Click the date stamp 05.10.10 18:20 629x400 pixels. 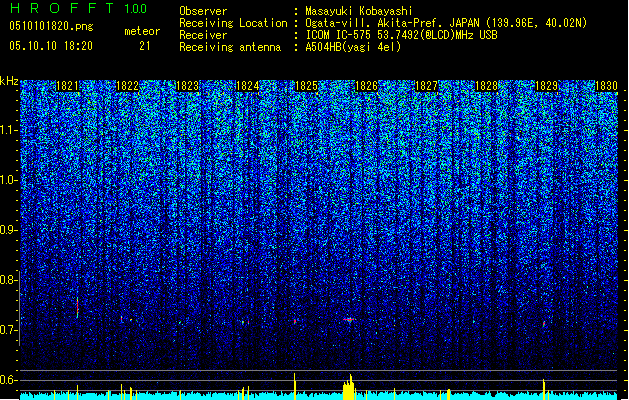click(x=51, y=46)
